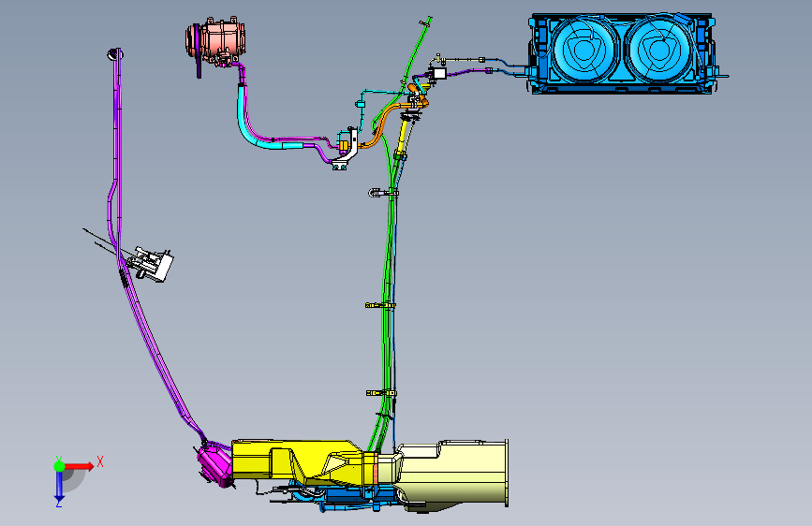The width and height of the screenshot is (812, 526).
Task: Click the white expansion valve block near the condenser
Action: tap(438, 73)
